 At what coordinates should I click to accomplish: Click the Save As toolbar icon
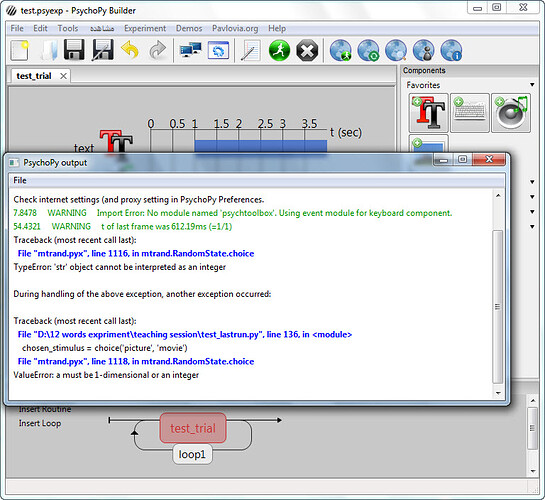coord(103,50)
